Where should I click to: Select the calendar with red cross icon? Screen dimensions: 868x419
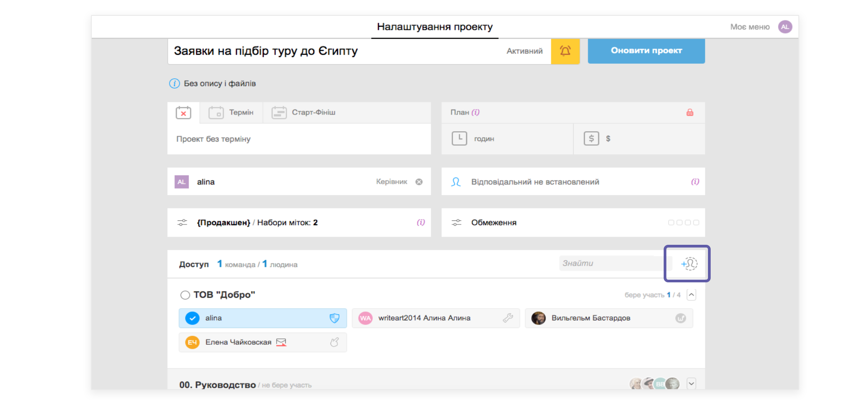point(183,113)
